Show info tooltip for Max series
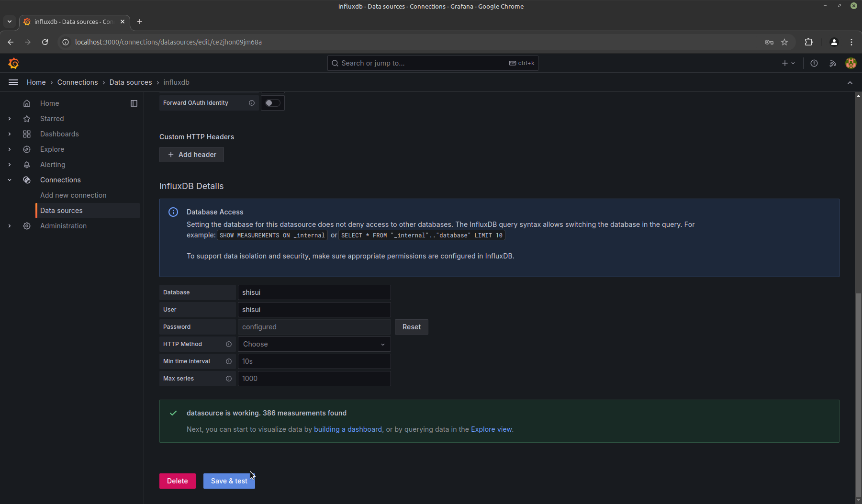The height and width of the screenshot is (504, 862). point(229,379)
